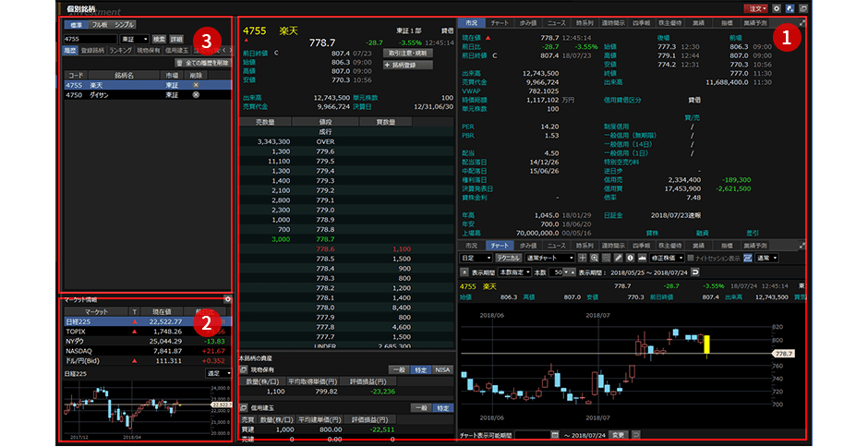The image size is (868, 447).
Task: Open the ランキング tab in left panel
Action: 120,51
